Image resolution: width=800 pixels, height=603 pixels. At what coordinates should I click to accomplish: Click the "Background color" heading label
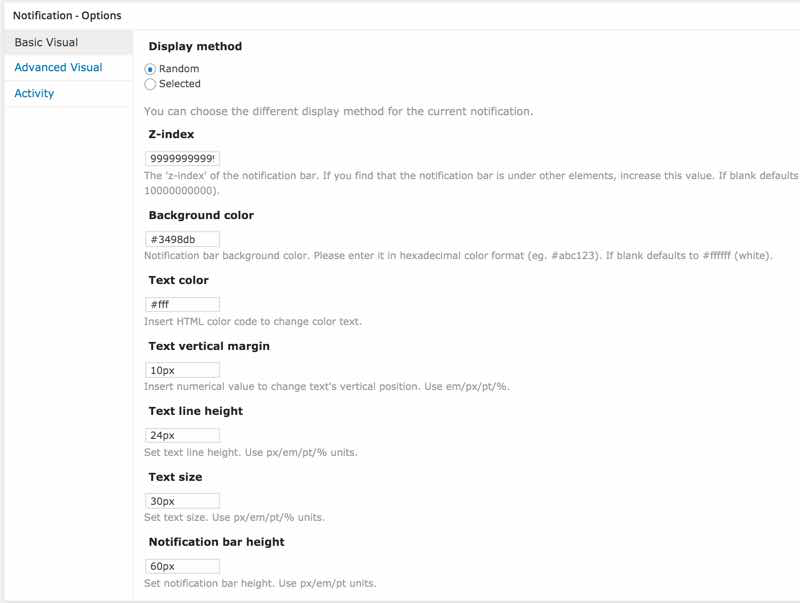coord(201,215)
